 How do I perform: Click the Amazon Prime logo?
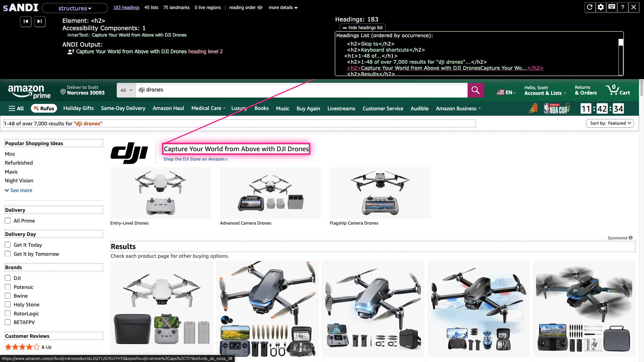pos(29,91)
